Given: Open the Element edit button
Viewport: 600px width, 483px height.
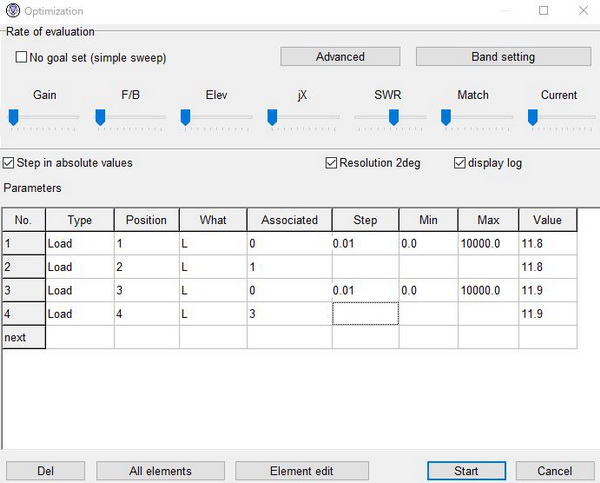Looking at the screenshot, I should coord(305,471).
